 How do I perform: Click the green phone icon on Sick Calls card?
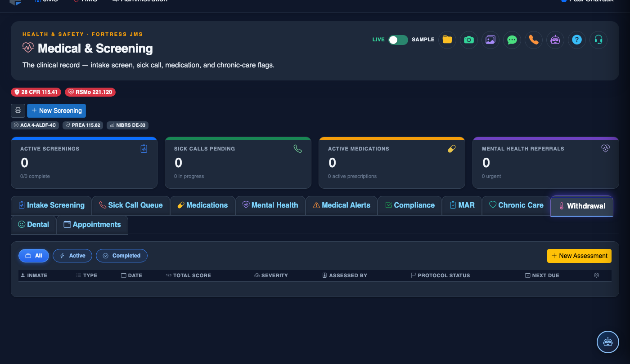click(298, 149)
